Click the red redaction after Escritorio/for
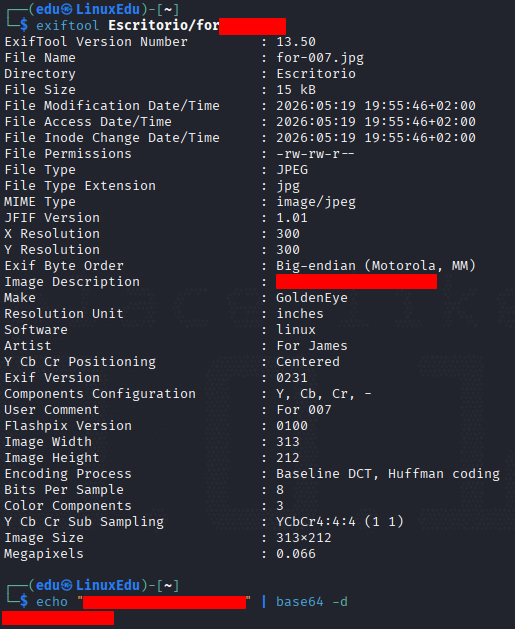 [252, 26]
